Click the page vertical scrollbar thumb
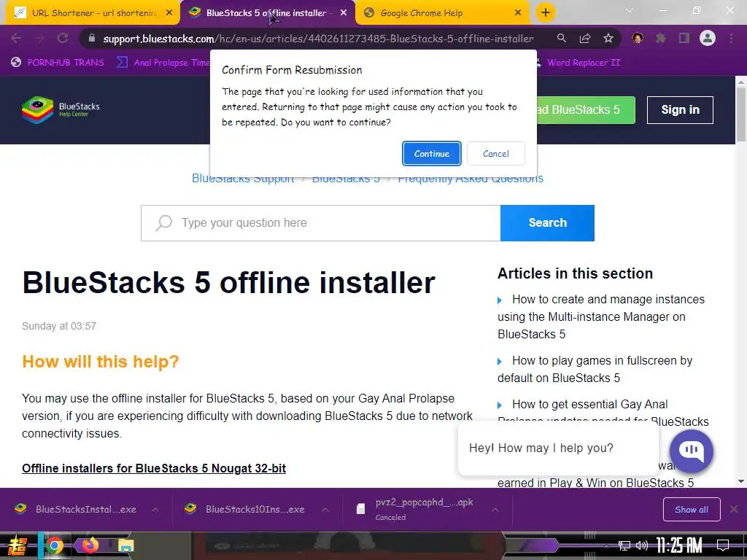747x560 pixels. click(x=741, y=114)
